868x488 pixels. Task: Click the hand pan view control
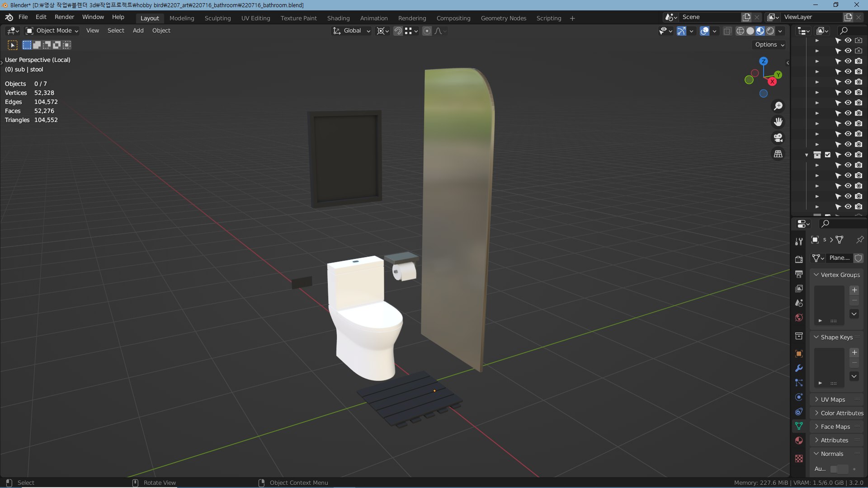(x=778, y=122)
